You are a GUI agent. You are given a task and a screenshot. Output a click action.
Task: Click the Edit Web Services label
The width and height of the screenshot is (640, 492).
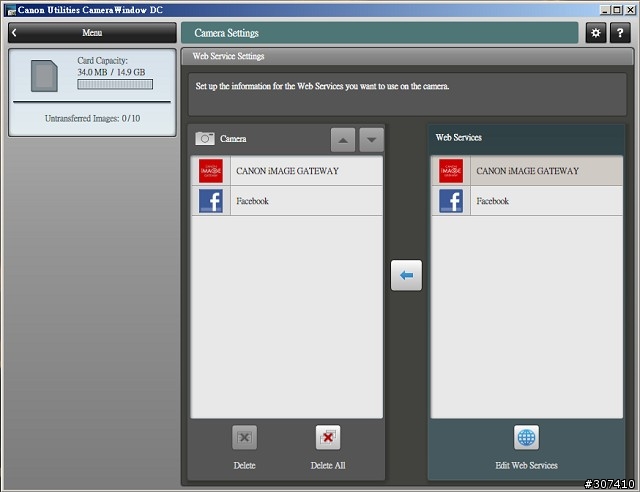[526, 465]
